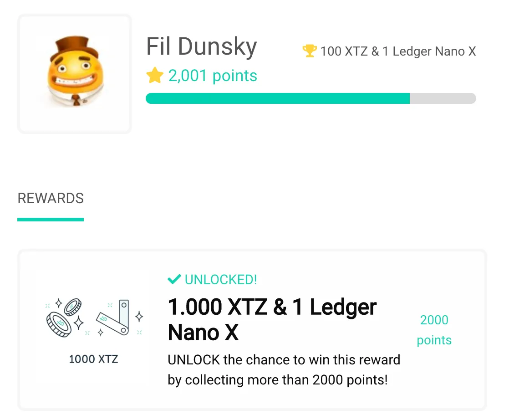509x420 pixels.
Task: Open the REWARDS tab
Action: coord(51,198)
